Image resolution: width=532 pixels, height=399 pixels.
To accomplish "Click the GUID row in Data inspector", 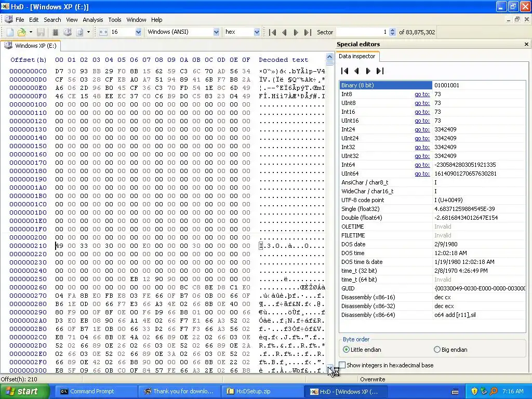I will point(432,288).
